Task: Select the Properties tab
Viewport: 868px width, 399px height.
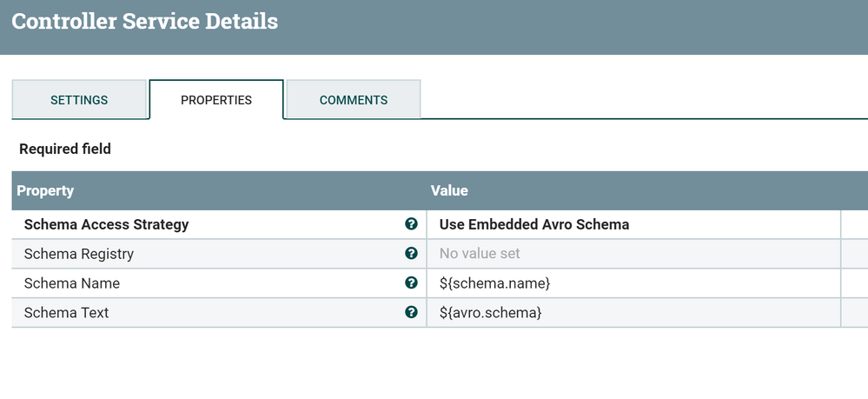Action: (216, 100)
